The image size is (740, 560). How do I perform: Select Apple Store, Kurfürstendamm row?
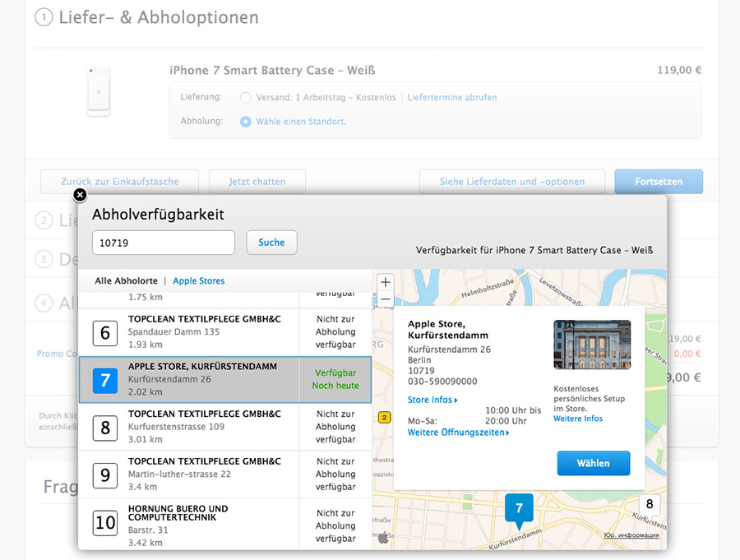[x=225, y=380]
